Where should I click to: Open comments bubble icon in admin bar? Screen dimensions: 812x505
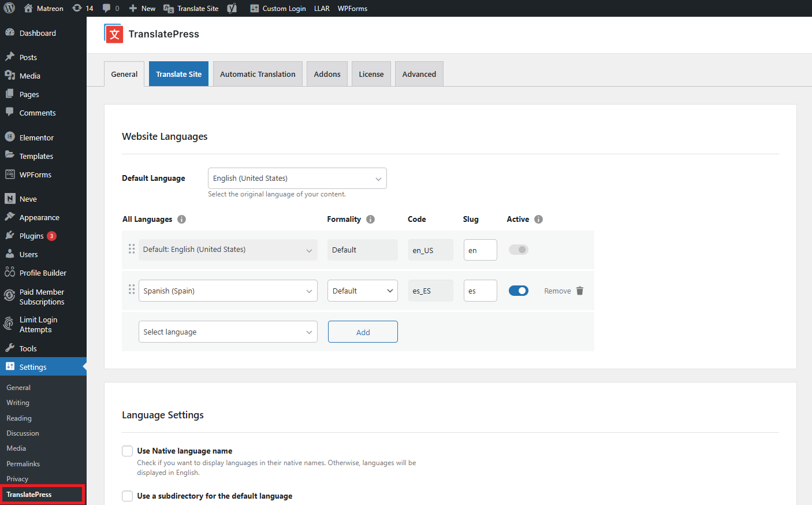107,8
